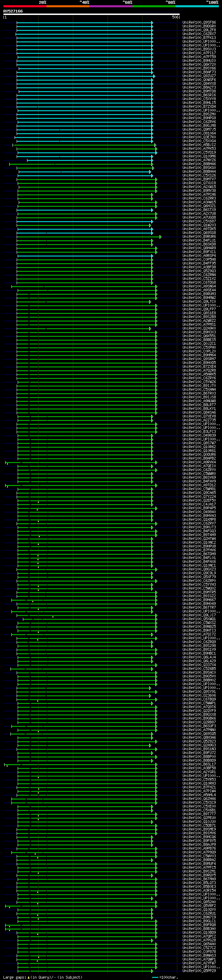Click the red 20% identity legend segment
The width and height of the screenshot is (222, 980).
coord(25,7)
